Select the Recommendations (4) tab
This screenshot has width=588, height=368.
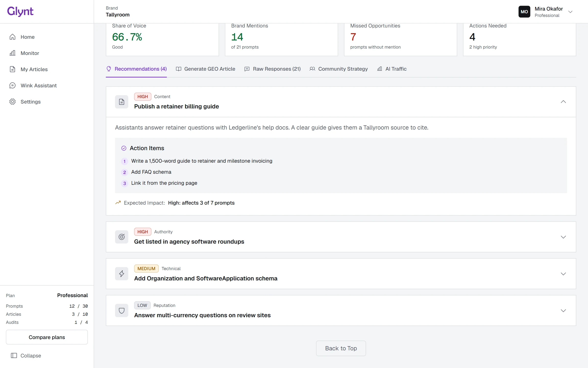click(x=136, y=69)
